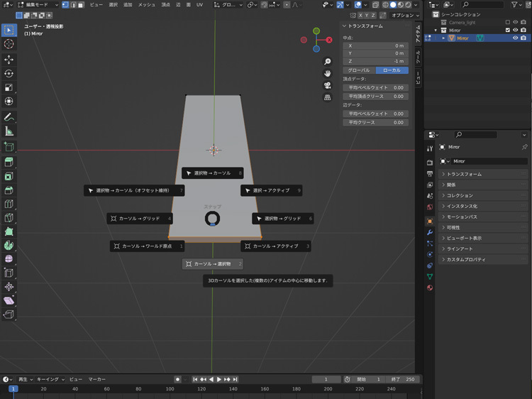
Task: Expand the トランスフォーム section in properties
Action: 464,174
